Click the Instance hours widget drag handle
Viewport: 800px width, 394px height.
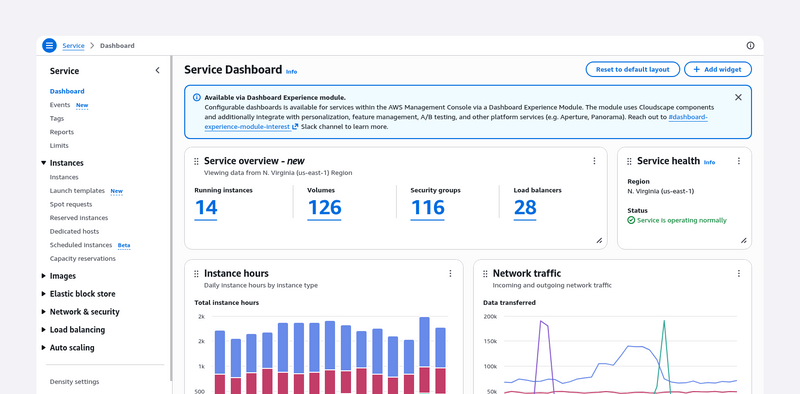[x=196, y=274]
